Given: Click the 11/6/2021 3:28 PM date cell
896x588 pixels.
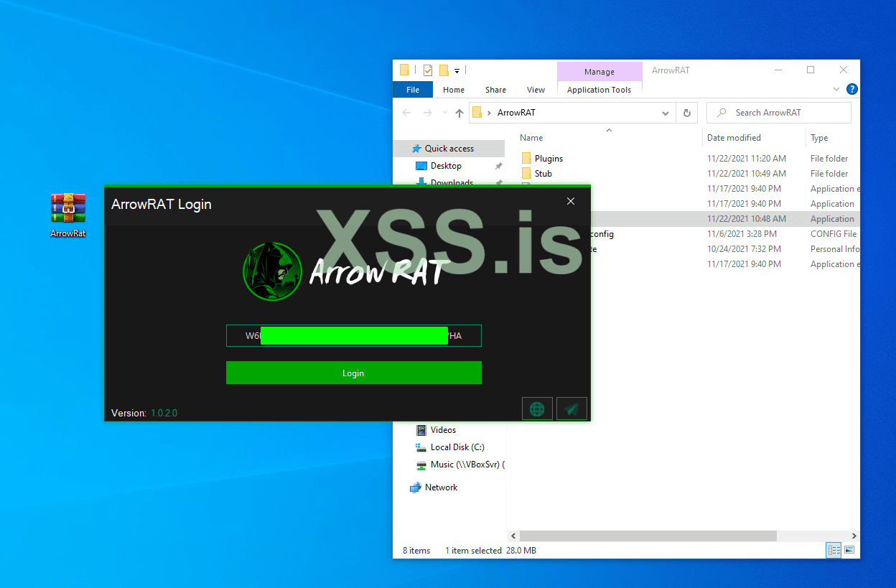Looking at the screenshot, I should 742,234.
